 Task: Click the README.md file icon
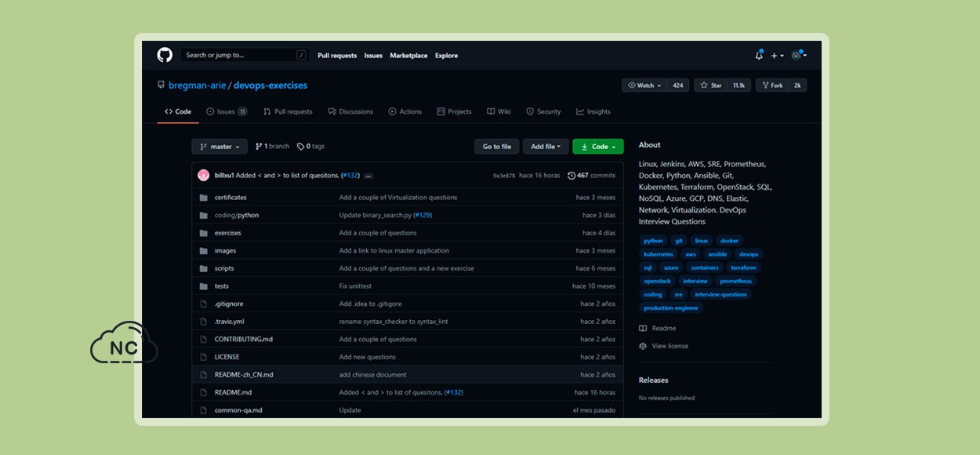(204, 392)
